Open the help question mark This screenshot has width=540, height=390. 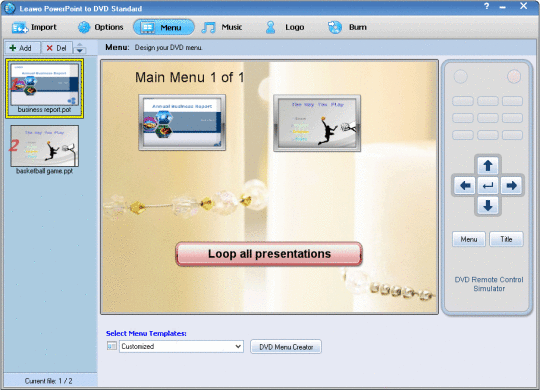pyautogui.click(x=487, y=6)
